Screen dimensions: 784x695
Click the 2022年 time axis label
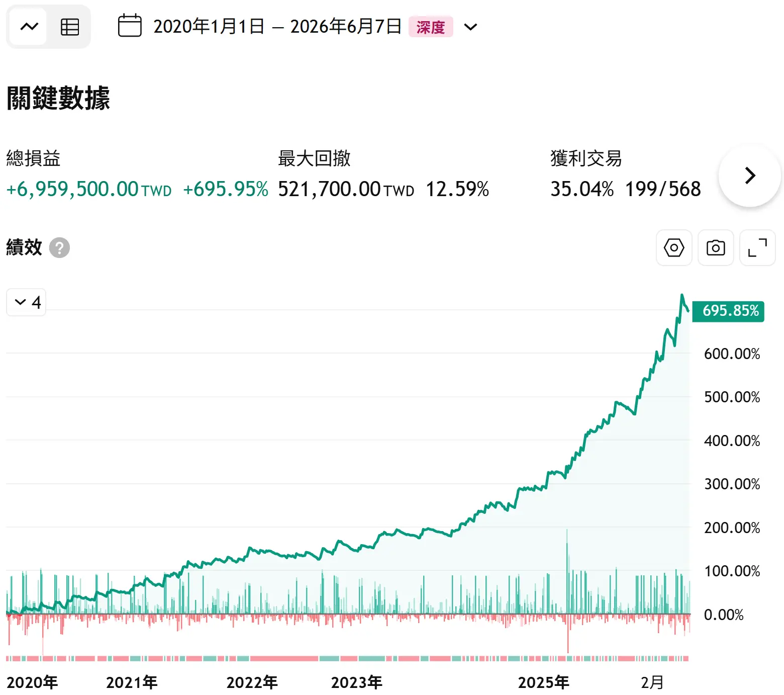click(x=252, y=682)
